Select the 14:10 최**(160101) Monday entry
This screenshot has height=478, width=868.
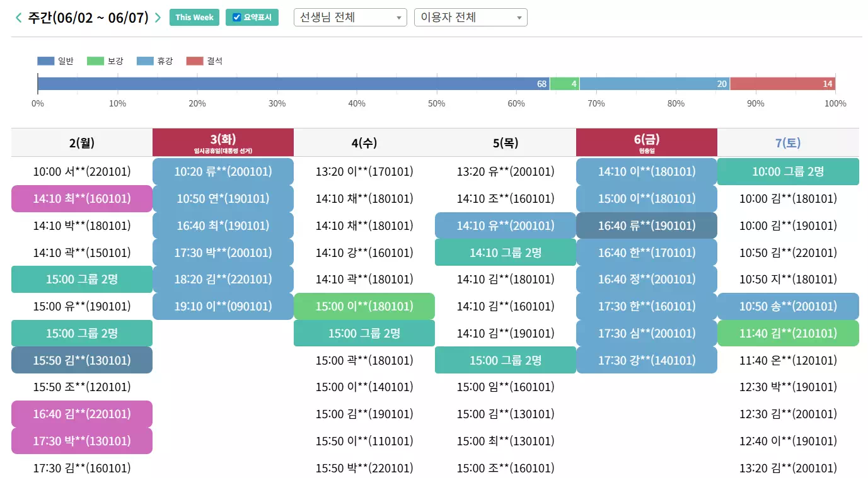[x=81, y=198]
